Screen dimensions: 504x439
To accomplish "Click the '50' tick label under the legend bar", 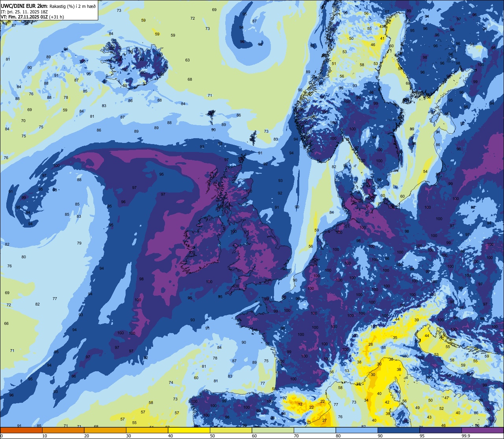I will click(x=212, y=436).
